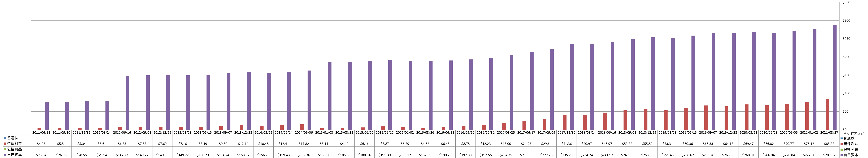Select the $222.28 equity cell
The height and width of the screenshot is (158, 868).
click(547, 155)
